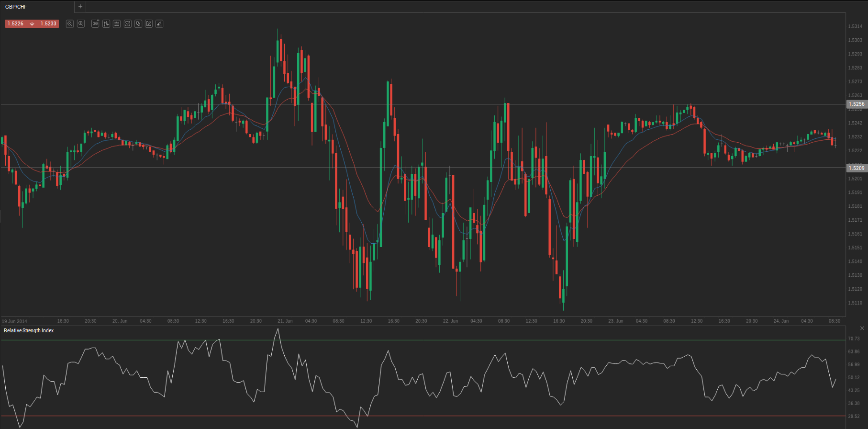Close the Relative Strength Index panel
The height and width of the screenshot is (429, 868).
click(x=862, y=328)
